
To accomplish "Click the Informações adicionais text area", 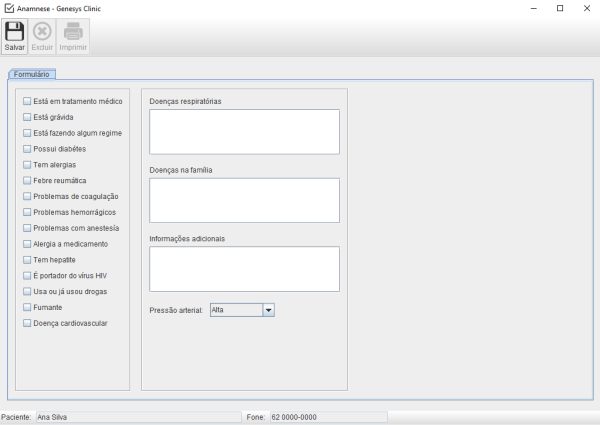I will pos(244,268).
